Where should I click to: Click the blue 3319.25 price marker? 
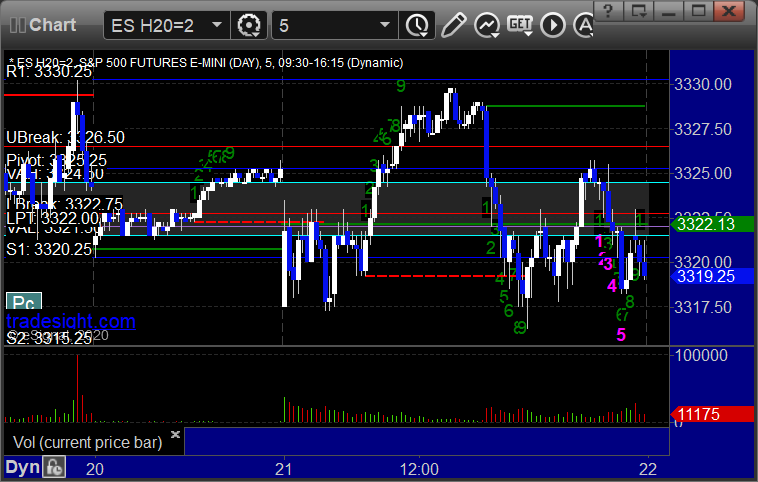(x=712, y=276)
